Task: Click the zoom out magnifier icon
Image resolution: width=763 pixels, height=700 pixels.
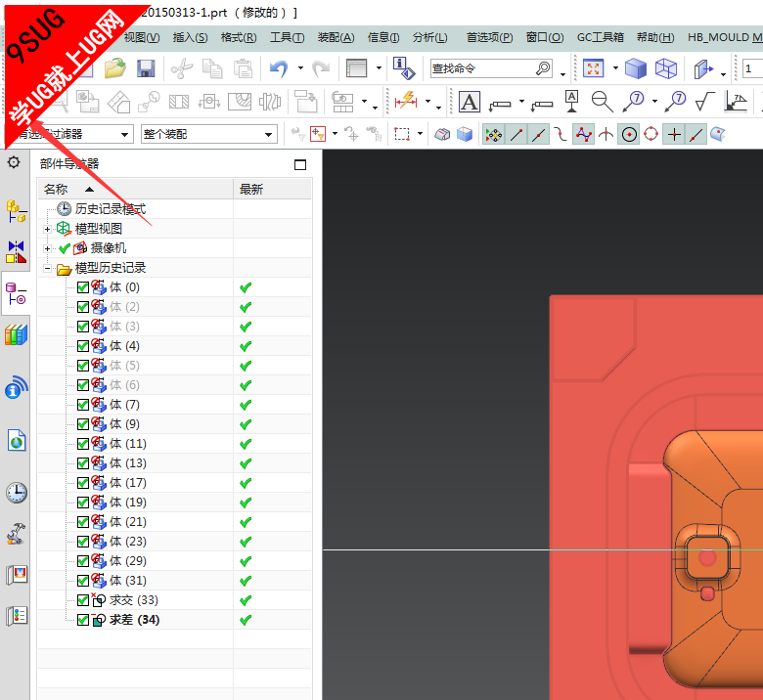Action: (x=602, y=102)
